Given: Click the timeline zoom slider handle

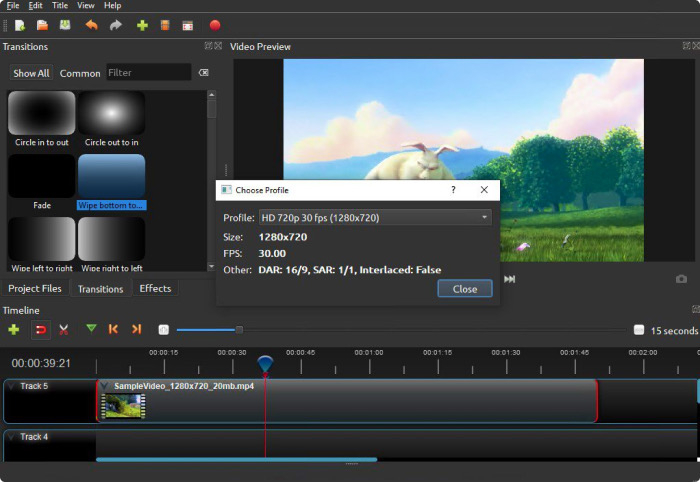Looking at the screenshot, I should (239, 330).
